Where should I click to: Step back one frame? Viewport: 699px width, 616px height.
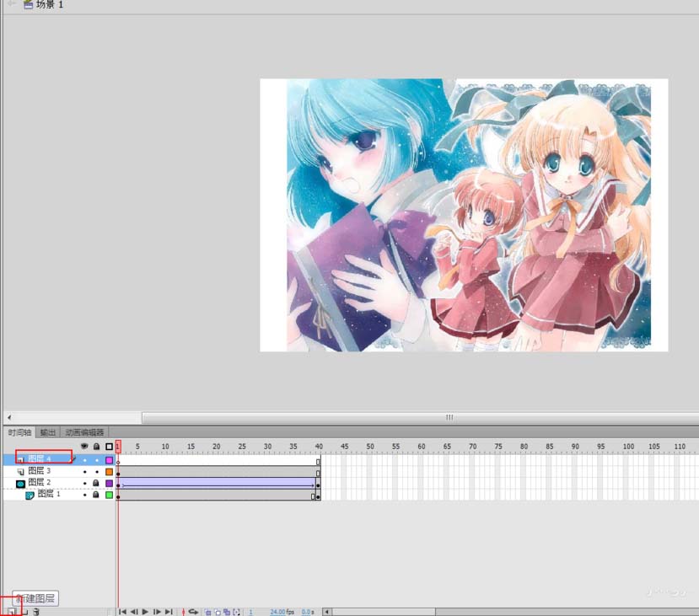134,612
